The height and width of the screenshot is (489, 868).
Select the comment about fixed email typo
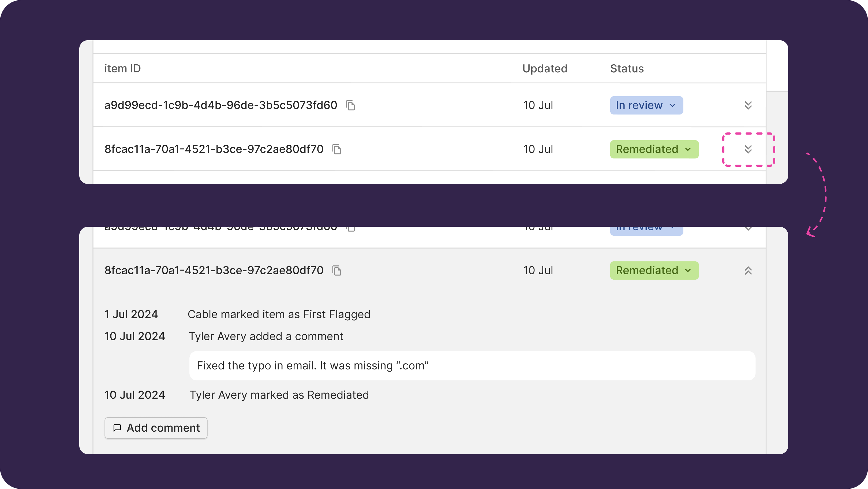click(312, 366)
